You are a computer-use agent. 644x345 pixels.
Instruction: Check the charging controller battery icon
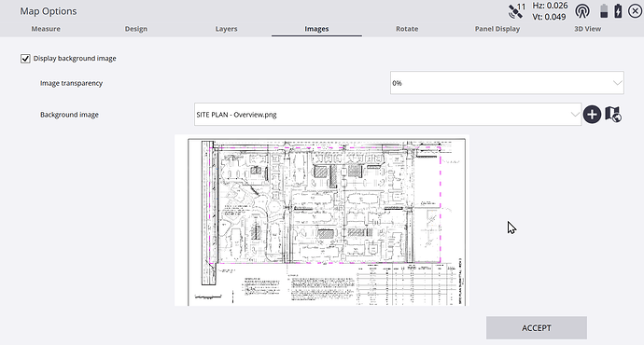(618, 11)
